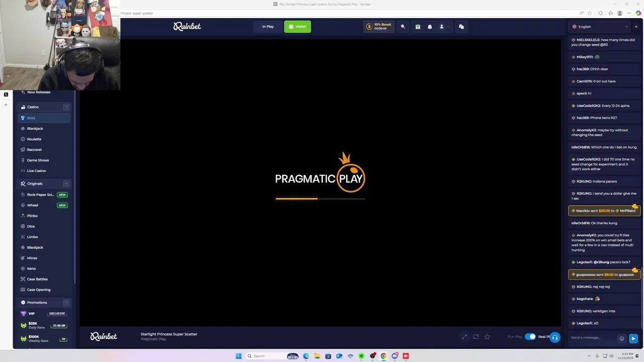Click the guapooooo $8.05 tip message

pyautogui.click(x=604, y=275)
